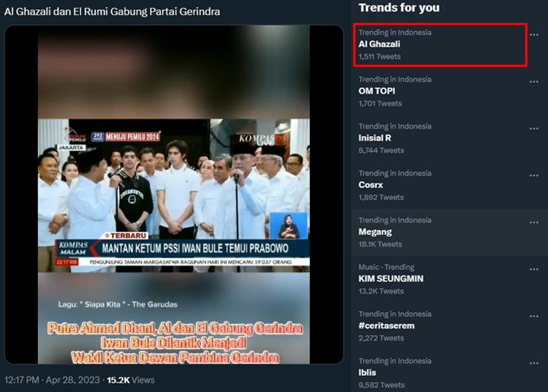Screen dimensions: 548x392
Task: Click the Music · Trending label
Action: [386, 267]
